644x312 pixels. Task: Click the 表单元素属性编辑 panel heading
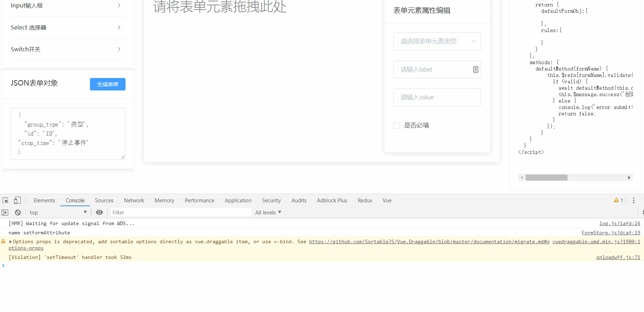pos(422,11)
